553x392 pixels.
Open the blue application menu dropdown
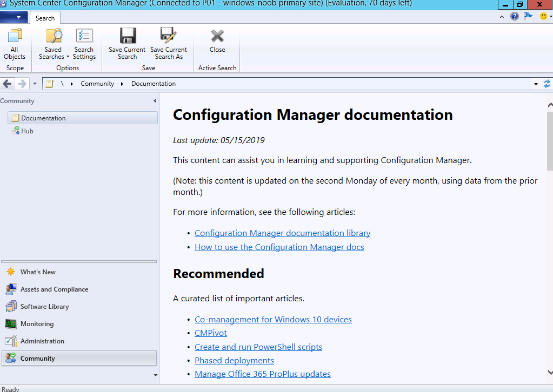[x=14, y=17]
